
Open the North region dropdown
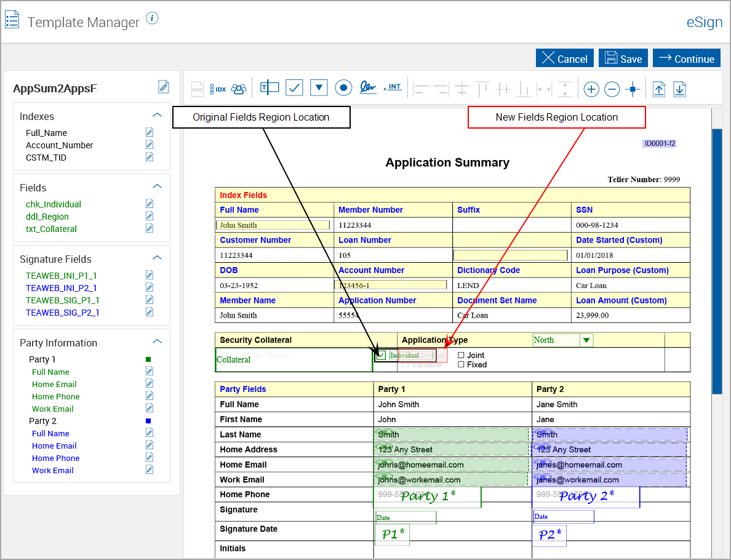(586, 340)
